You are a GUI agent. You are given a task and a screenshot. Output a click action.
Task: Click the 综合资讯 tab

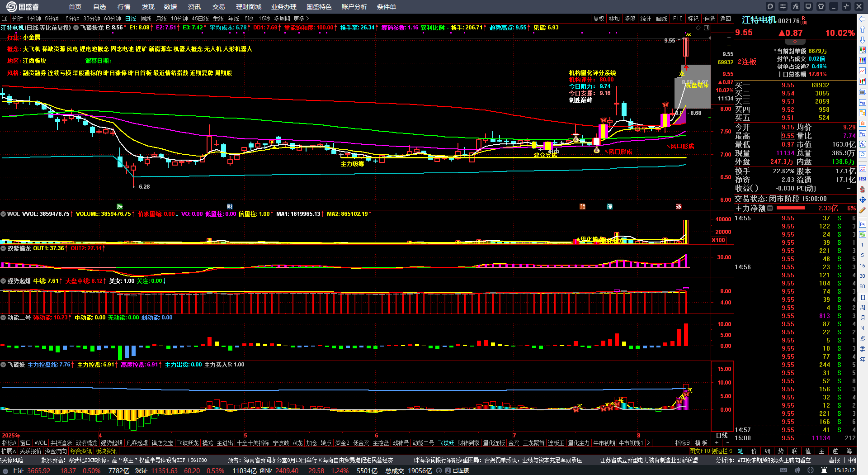click(x=81, y=451)
